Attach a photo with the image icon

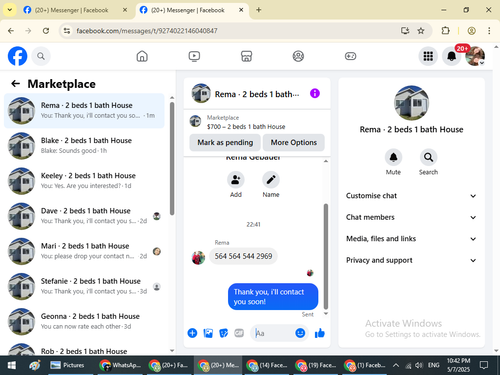pos(208,333)
